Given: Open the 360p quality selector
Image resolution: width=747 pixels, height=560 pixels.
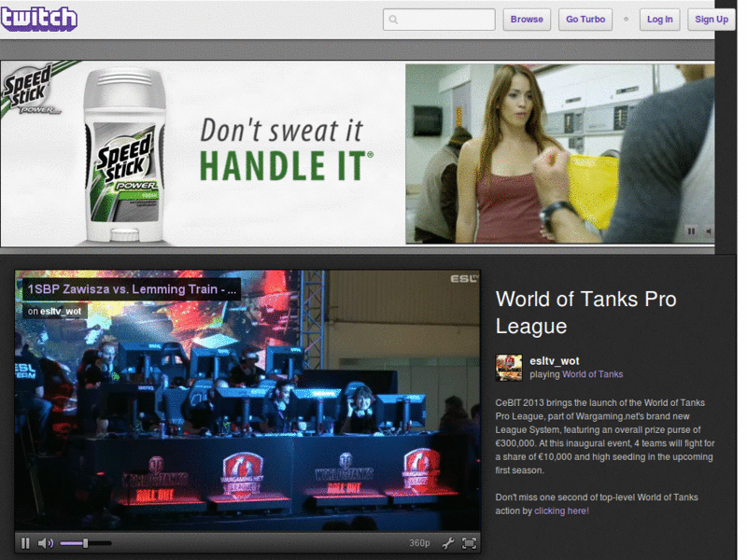Looking at the screenshot, I should [x=419, y=542].
